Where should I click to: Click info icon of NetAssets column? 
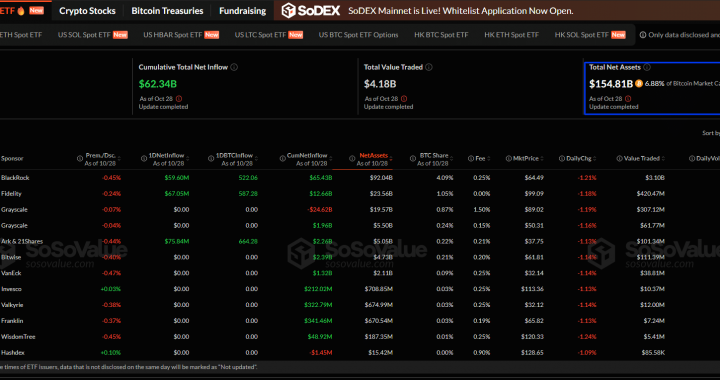click(352, 158)
